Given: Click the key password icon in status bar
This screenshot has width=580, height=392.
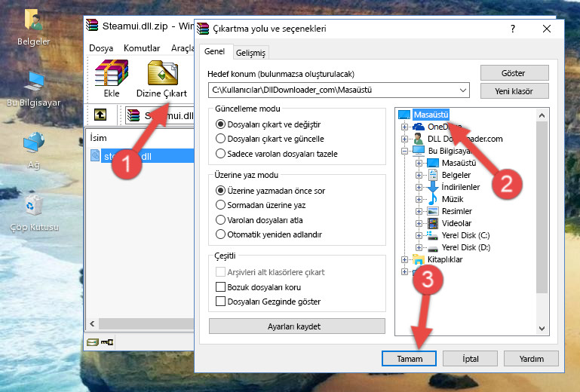Looking at the screenshot, I should (107, 342).
